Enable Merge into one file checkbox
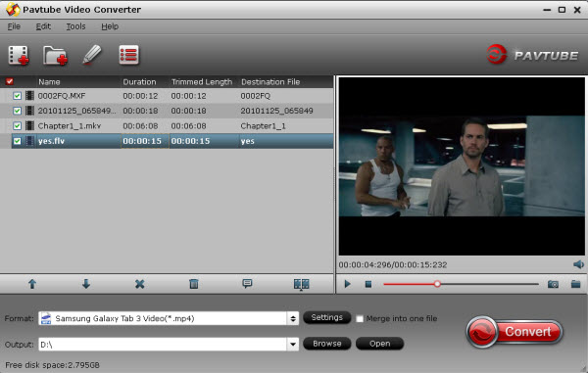This screenshot has width=588, height=373. click(x=360, y=319)
